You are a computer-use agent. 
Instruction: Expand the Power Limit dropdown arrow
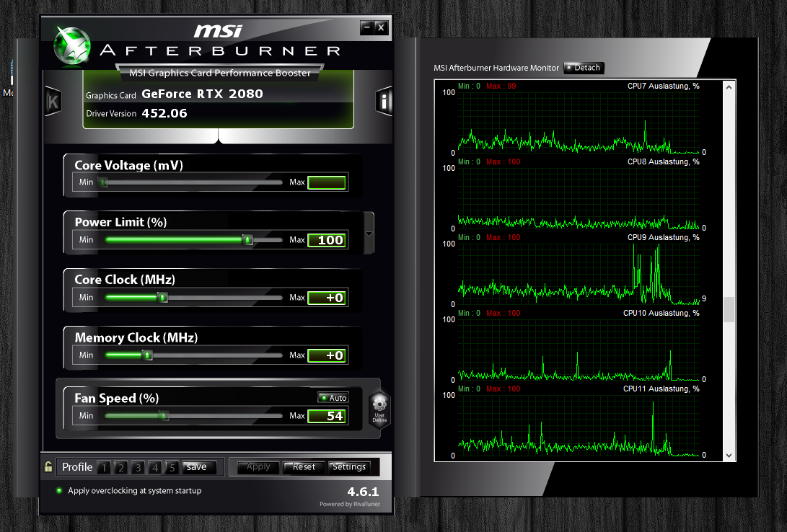pyautogui.click(x=369, y=234)
